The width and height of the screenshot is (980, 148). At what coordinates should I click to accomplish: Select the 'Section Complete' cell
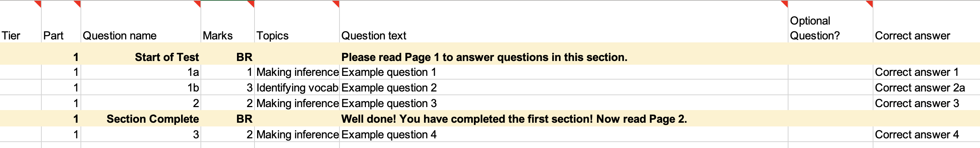pyautogui.click(x=141, y=119)
